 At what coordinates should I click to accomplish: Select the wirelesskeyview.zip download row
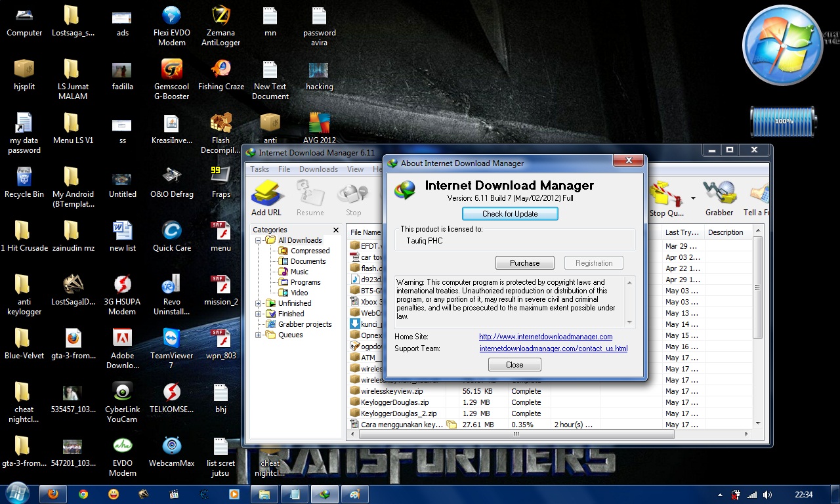[x=550, y=391]
